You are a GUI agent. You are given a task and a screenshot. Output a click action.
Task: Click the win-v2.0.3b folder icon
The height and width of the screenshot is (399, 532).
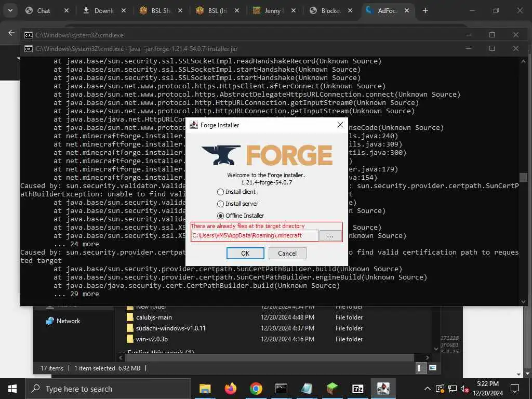[x=129, y=339]
